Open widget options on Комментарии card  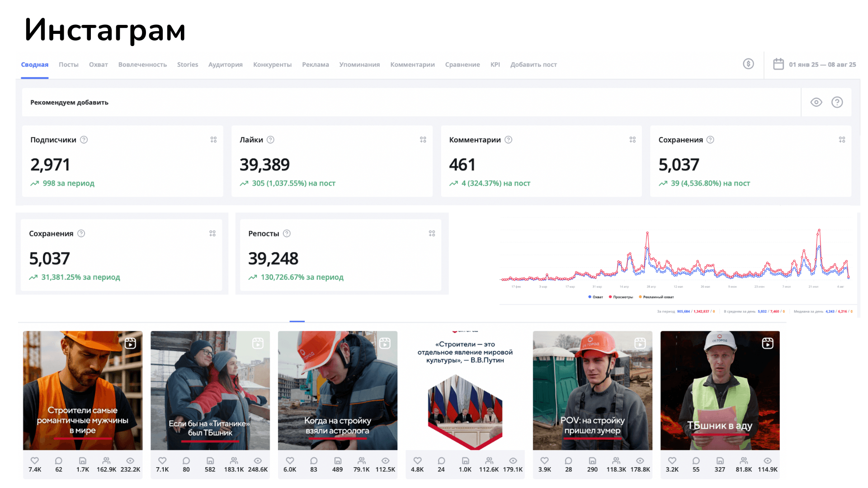pyautogui.click(x=632, y=140)
